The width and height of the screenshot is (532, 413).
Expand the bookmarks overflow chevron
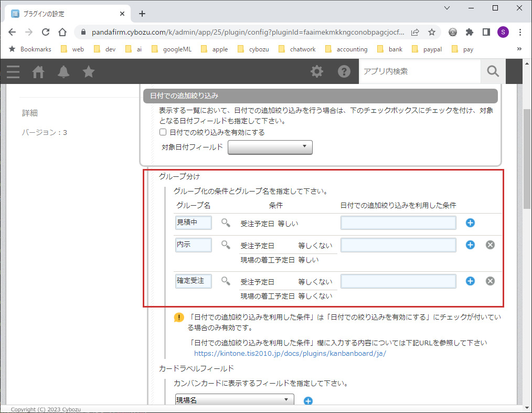pos(519,49)
